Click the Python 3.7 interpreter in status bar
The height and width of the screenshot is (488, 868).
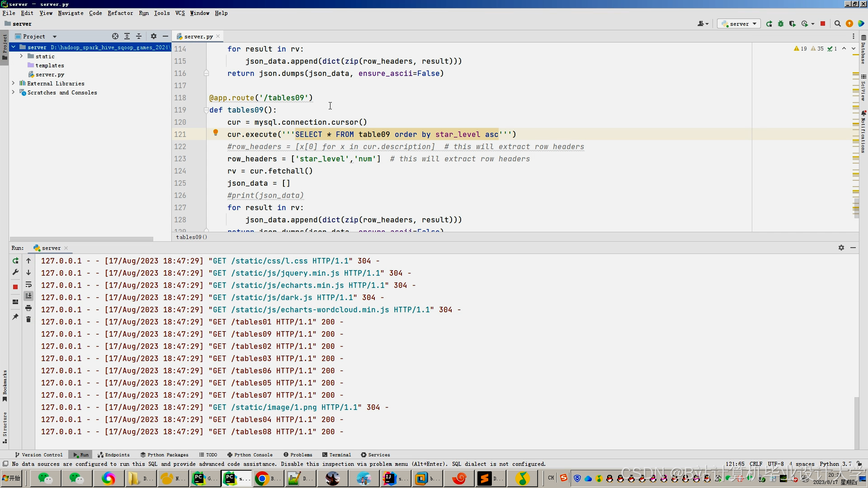(x=835, y=464)
